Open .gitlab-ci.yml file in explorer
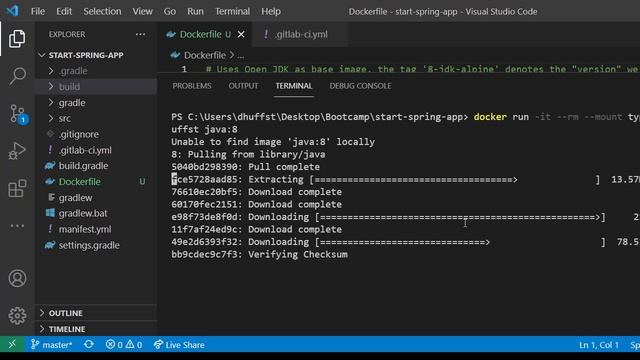The image size is (640, 360). tap(96, 150)
